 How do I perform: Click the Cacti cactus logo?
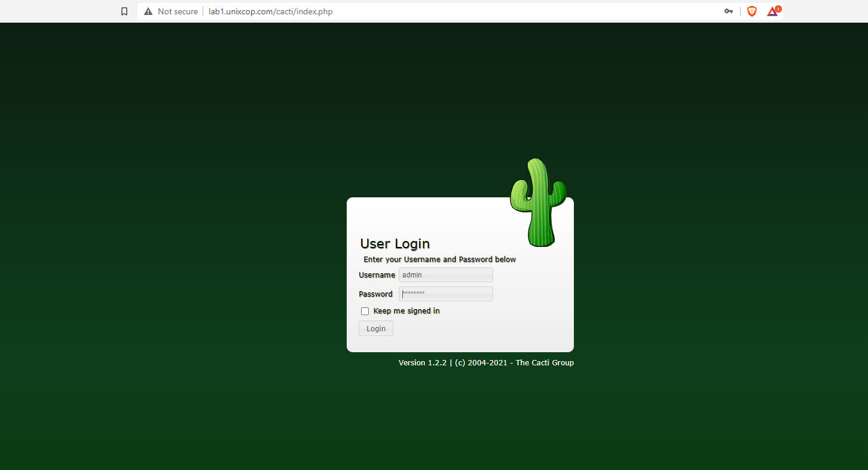pos(537,203)
